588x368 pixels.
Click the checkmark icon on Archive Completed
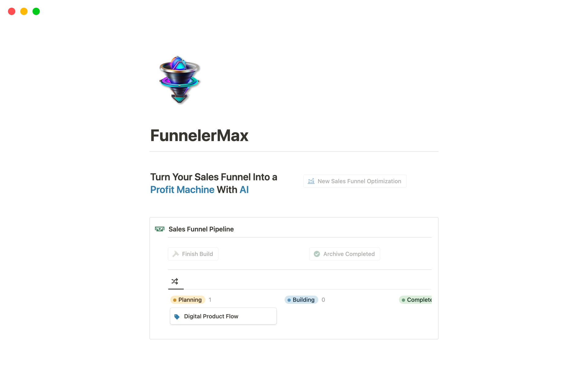(317, 254)
